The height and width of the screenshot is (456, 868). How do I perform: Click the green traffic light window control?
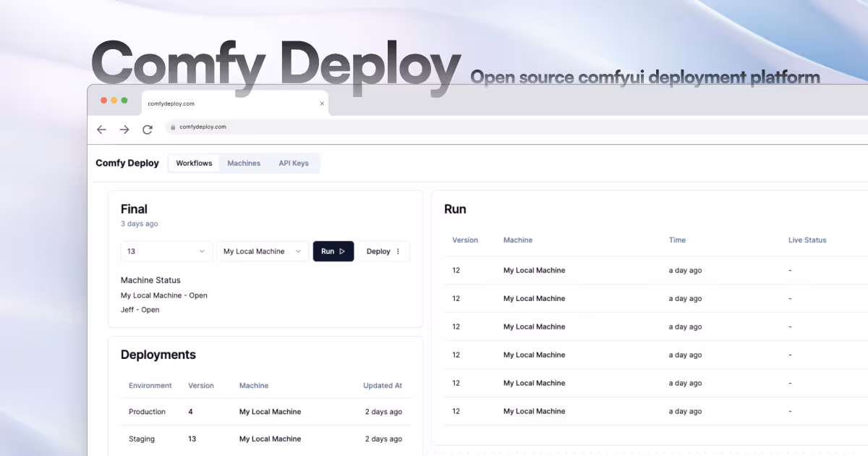tap(123, 101)
